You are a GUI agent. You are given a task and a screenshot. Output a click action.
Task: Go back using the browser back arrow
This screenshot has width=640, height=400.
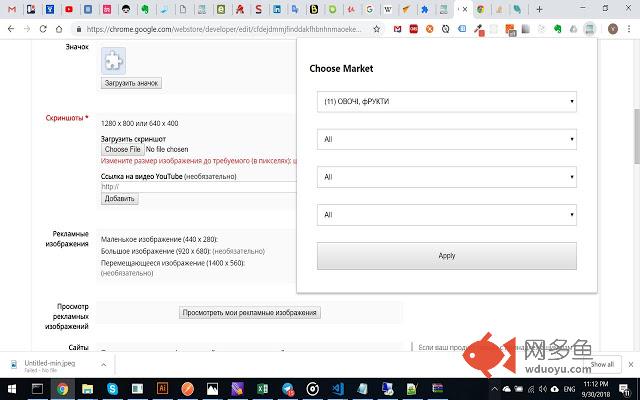[11, 29]
